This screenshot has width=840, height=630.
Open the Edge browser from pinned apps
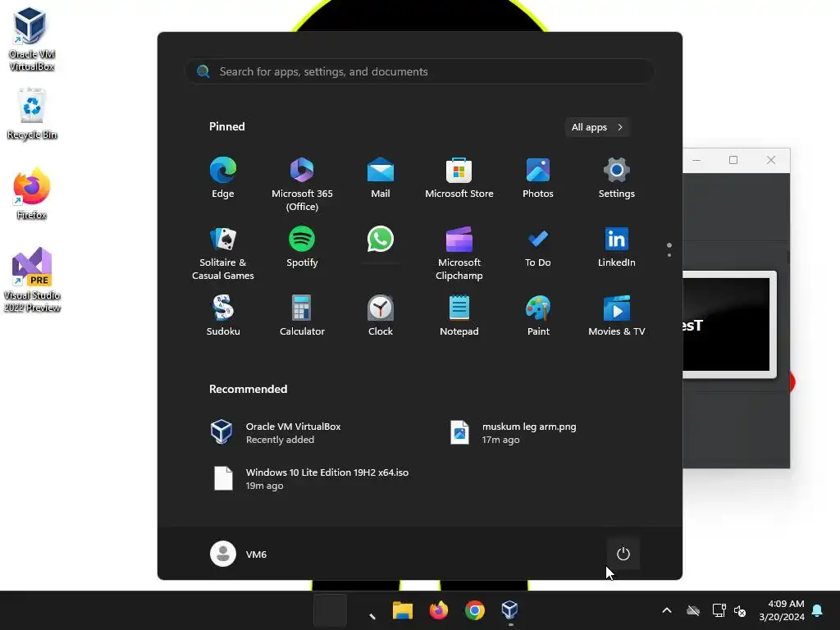[x=223, y=178]
